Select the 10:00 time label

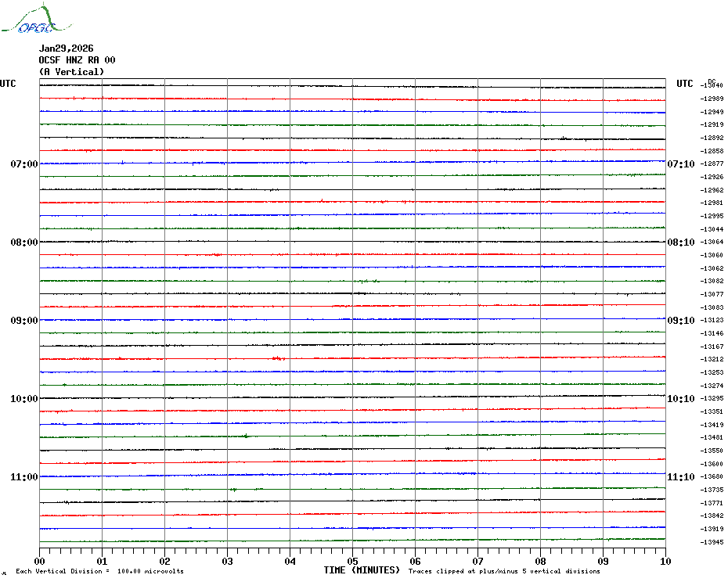[x=24, y=399]
